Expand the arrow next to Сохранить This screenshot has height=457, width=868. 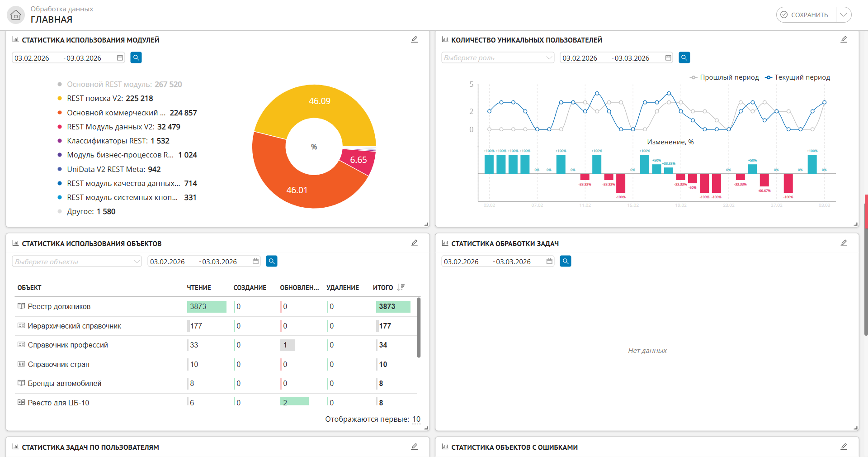click(x=843, y=15)
